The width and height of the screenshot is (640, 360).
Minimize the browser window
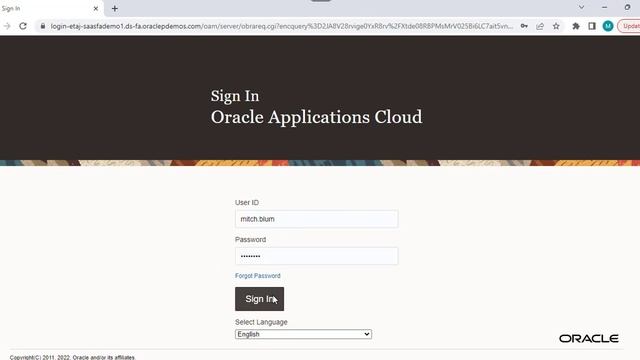(604, 7)
